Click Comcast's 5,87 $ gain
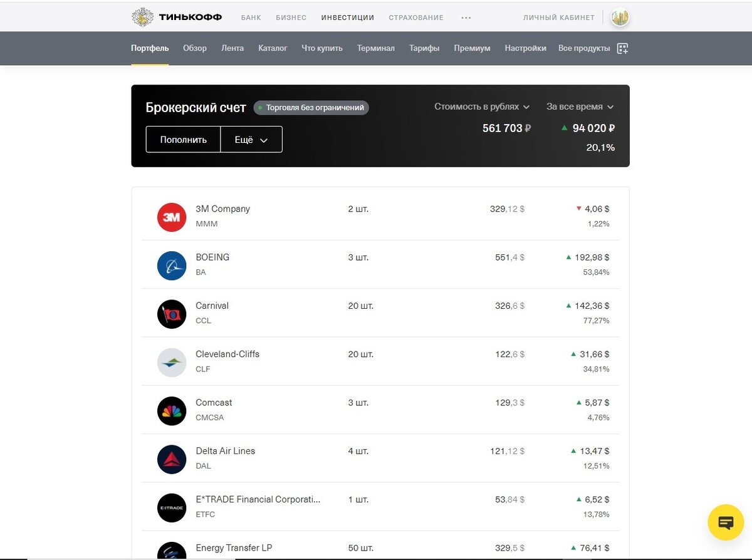This screenshot has width=752, height=560. point(597,403)
